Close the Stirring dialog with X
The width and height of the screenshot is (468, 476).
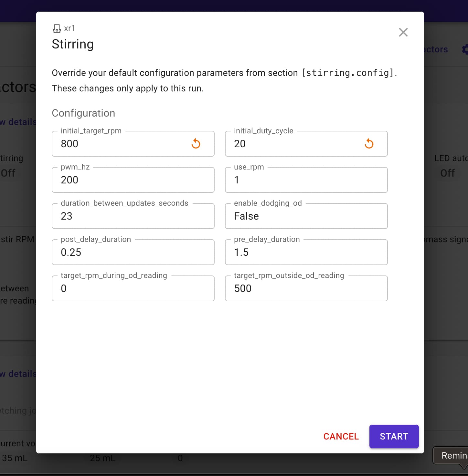[403, 32]
